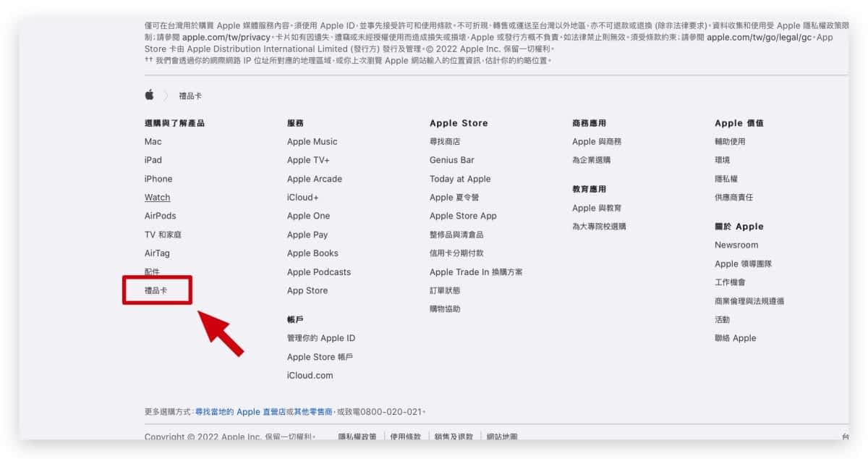Click 禮品卡 breadcrumb text
868x459 pixels.
click(190, 96)
